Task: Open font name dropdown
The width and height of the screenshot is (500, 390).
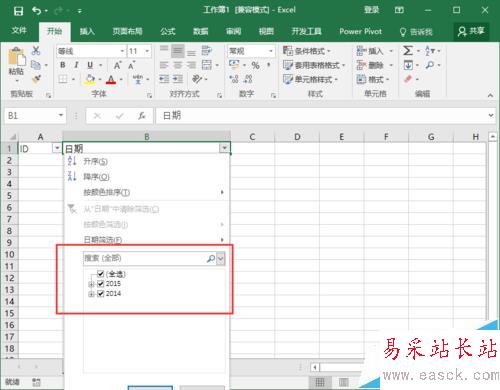Action: (x=122, y=51)
